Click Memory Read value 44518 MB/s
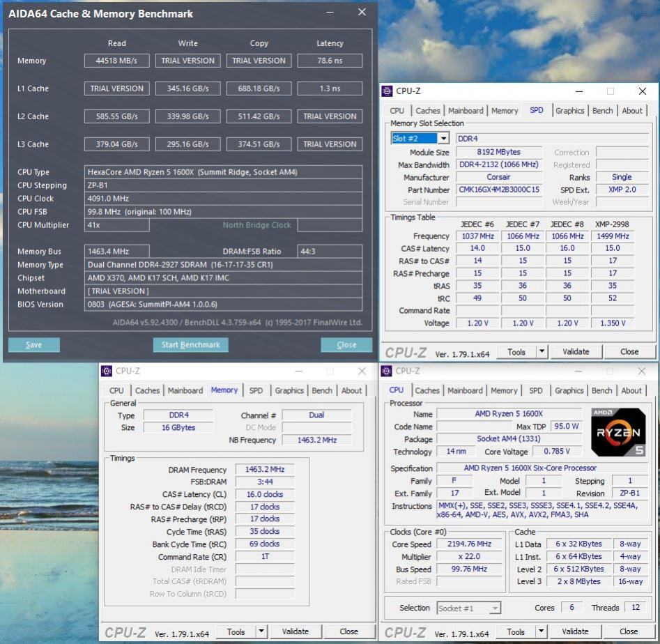Image resolution: width=660 pixels, height=644 pixels. [116, 61]
